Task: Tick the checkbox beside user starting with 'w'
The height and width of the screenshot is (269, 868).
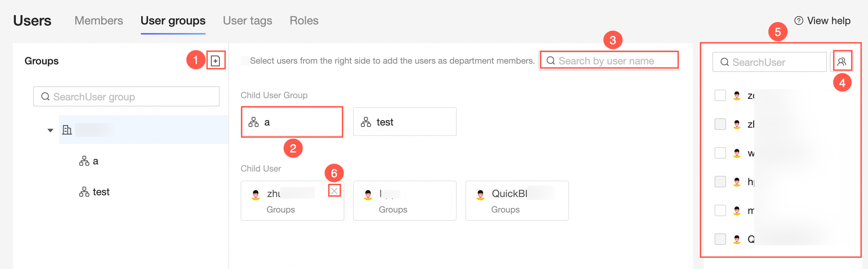Action: click(x=720, y=153)
